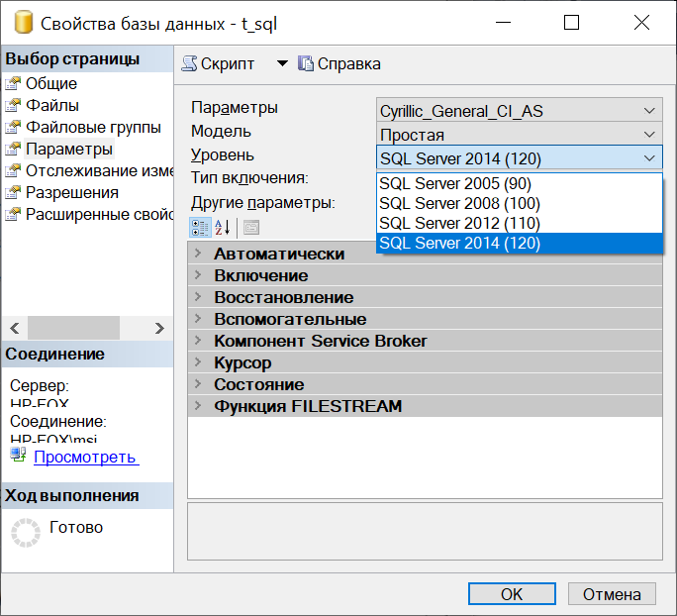Viewport: 677px width, 616px height.
Task: Click the Тип включения label
Action: click(x=249, y=177)
